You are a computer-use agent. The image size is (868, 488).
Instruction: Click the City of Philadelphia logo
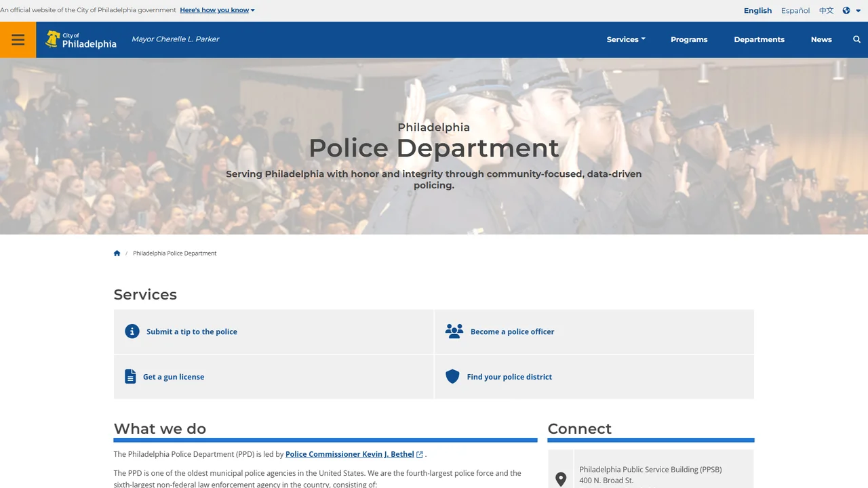click(x=81, y=39)
